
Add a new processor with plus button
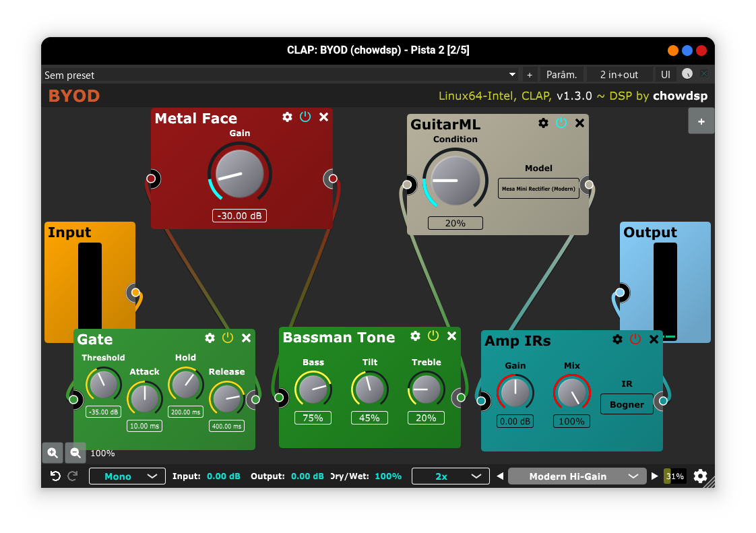[701, 121]
